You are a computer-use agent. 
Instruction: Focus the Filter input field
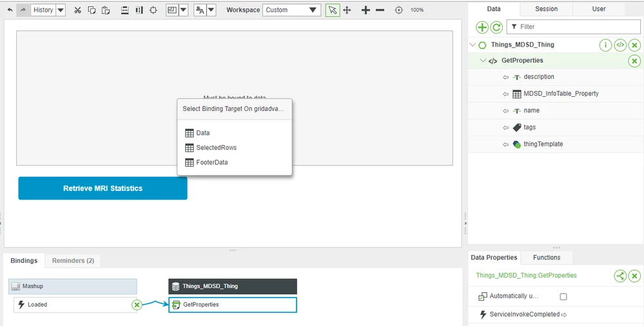click(573, 26)
